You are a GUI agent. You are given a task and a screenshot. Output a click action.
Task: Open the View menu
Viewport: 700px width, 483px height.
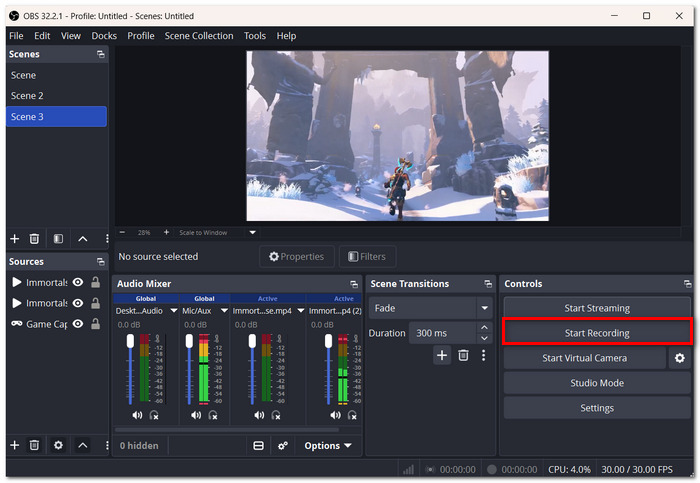click(x=71, y=36)
